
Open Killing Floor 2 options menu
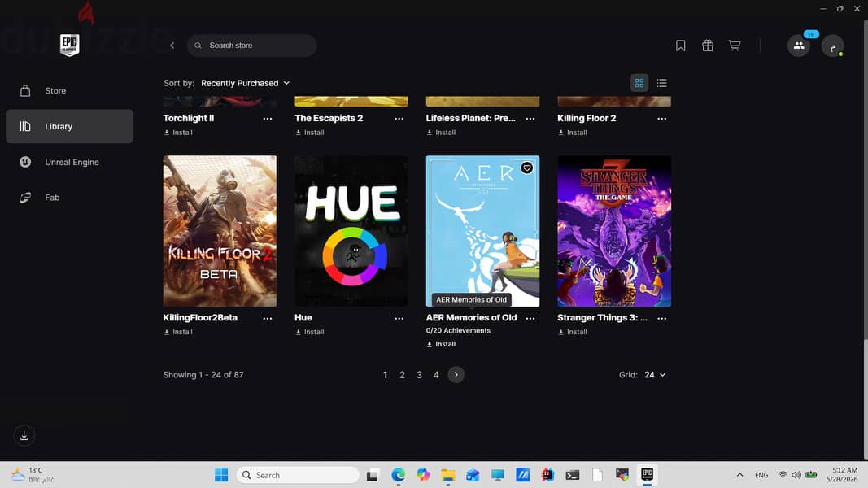(x=661, y=119)
